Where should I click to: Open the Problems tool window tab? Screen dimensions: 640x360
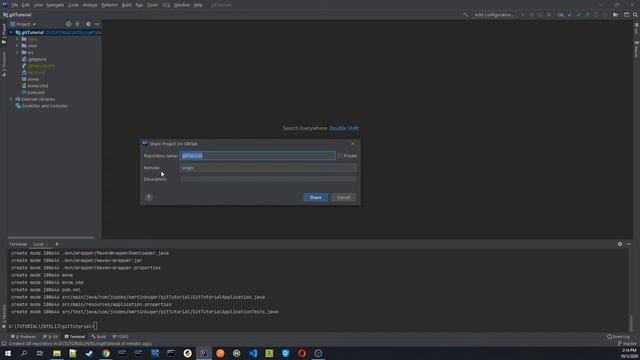coord(24,337)
